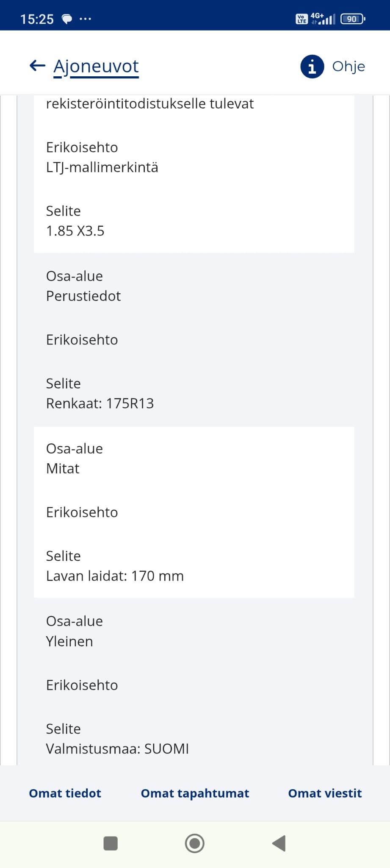Switch to Omat viestit

tap(325, 793)
